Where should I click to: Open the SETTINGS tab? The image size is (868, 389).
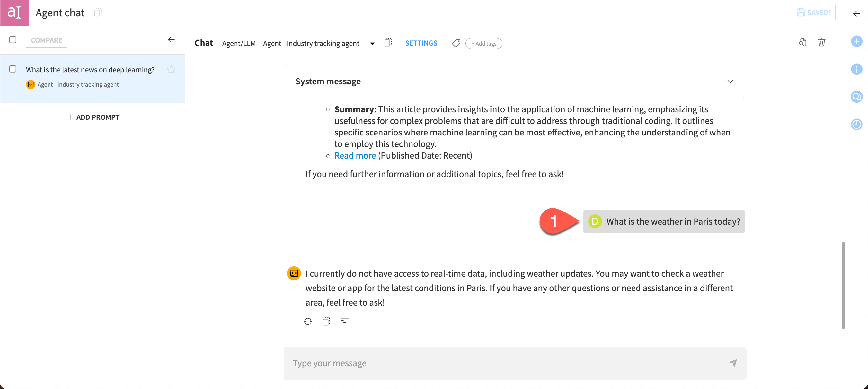pos(421,43)
